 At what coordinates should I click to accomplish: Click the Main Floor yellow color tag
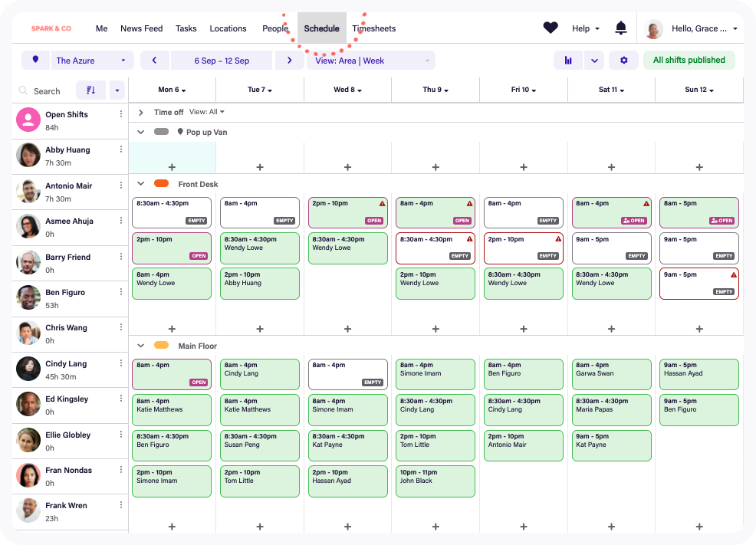click(x=161, y=345)
